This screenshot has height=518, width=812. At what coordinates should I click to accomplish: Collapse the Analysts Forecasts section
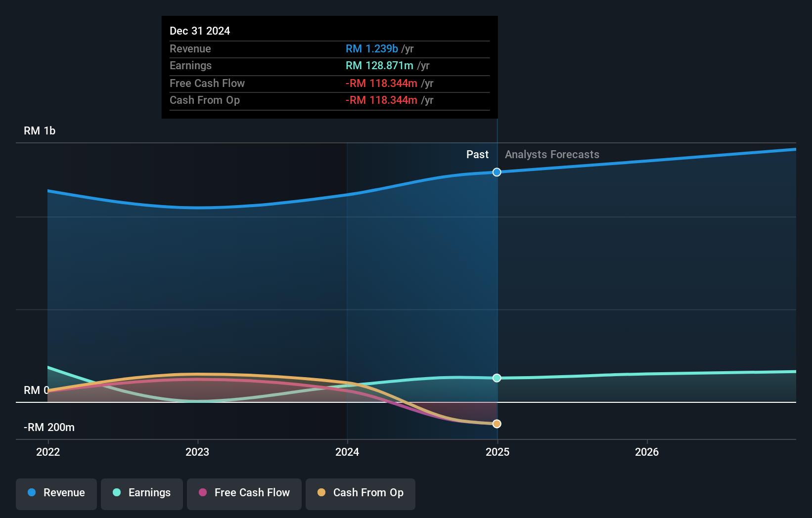pos(552,154)
